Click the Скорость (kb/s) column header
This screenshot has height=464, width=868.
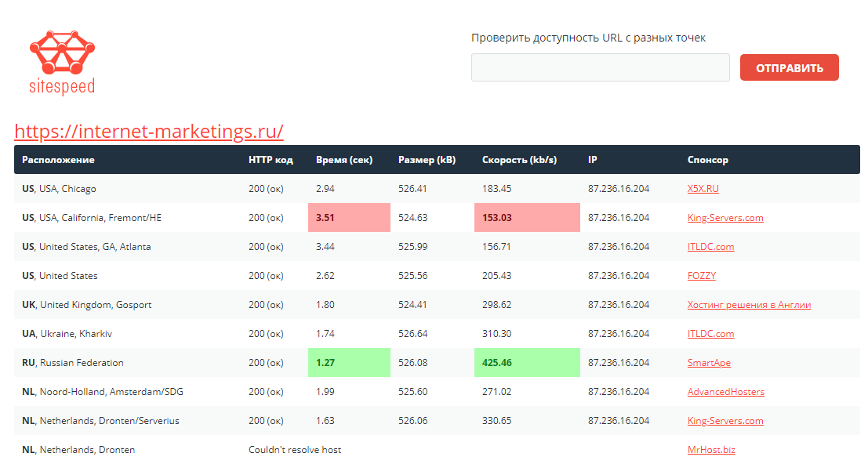click(519, 160)
